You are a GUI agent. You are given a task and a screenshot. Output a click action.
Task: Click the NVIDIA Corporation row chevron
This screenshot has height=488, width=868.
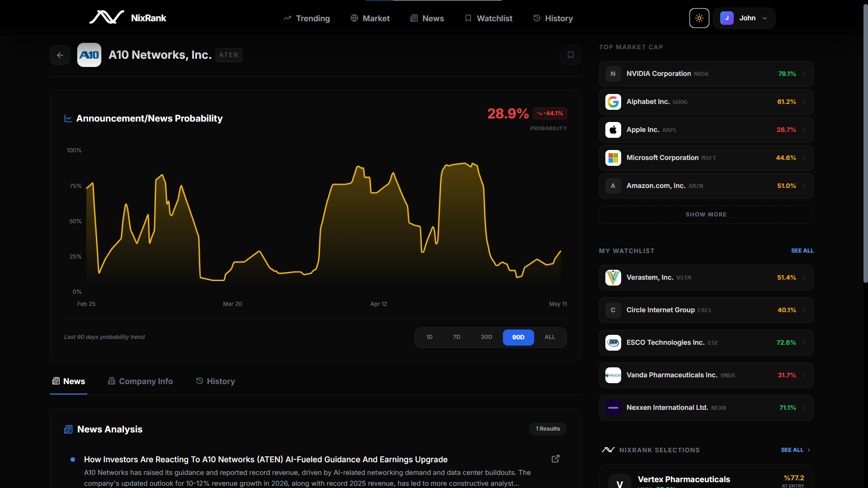click(804, 74)
